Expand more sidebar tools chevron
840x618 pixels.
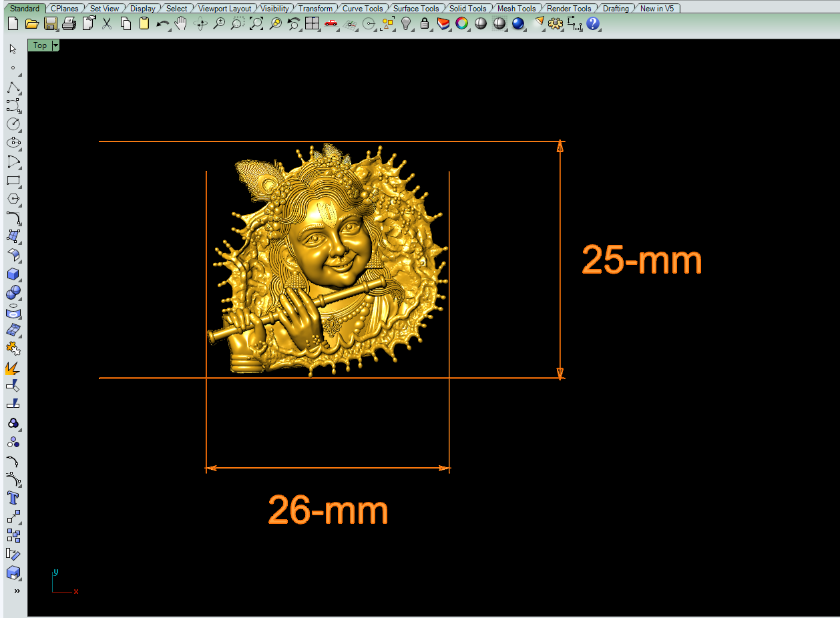(x=17, y=591)
